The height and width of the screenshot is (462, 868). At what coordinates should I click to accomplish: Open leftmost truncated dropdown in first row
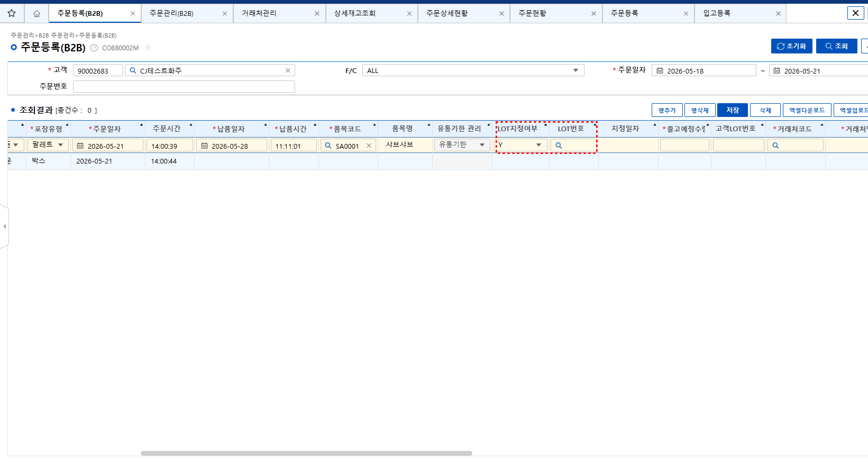pos(16,145)
